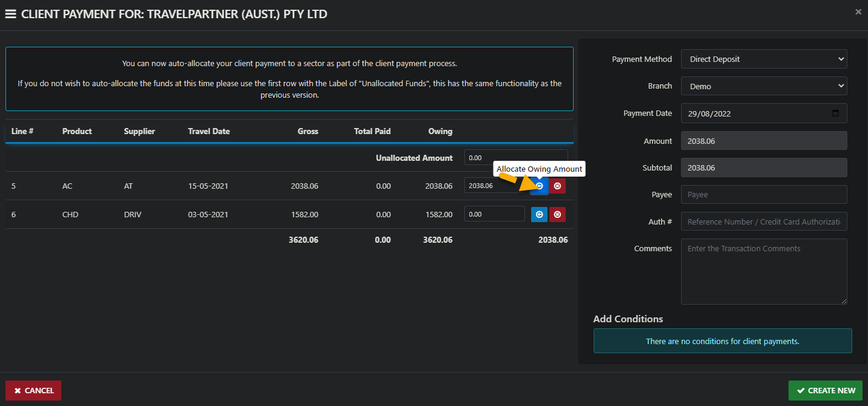
Task: Click Allocate Owing Amount icon for line 5
Action: [x=539, y=186]
